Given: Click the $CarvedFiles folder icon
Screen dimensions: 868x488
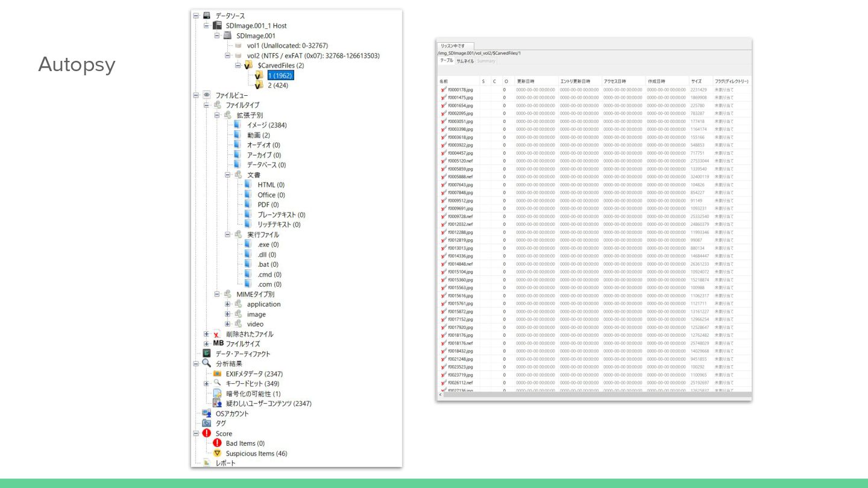Looking at the screenshot, I should point(248,65).
